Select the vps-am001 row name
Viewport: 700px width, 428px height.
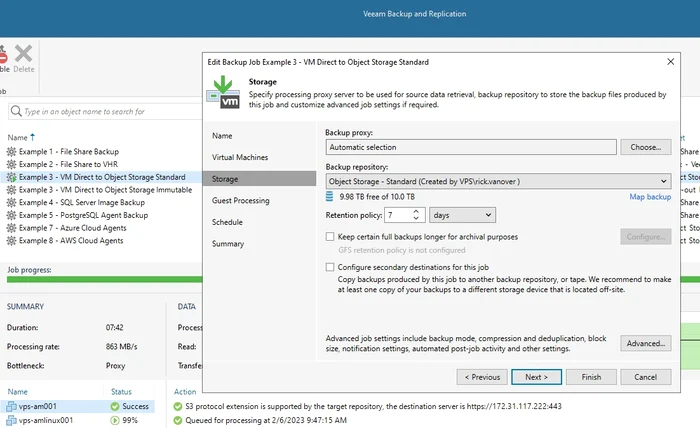click(38, 406)
